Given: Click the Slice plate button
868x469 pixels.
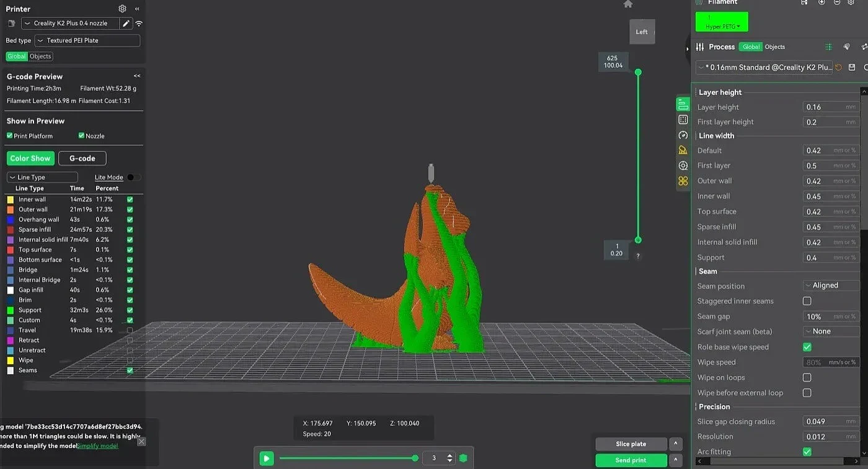Looking at the screenshot, I should tap(631, 444).
